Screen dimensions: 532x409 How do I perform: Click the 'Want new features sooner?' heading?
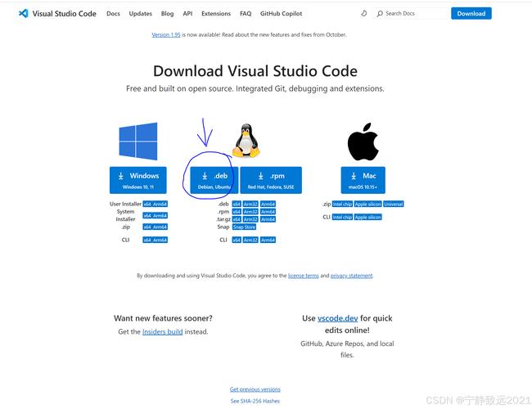click(163, 318)
